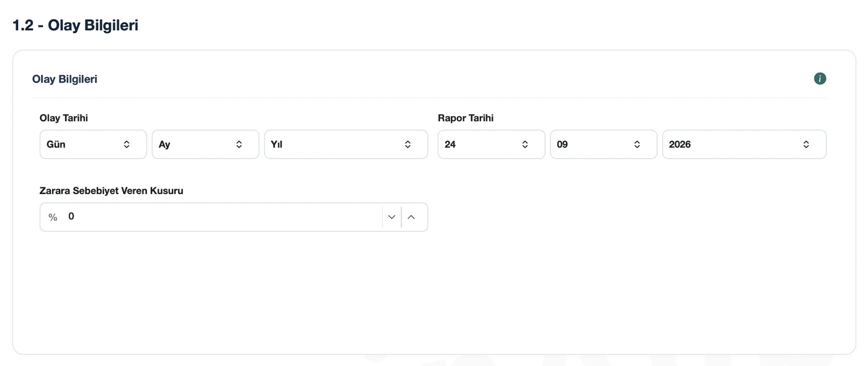
Task: Click the up-down arrows icon in Ay selector
Action: point(239,145)
